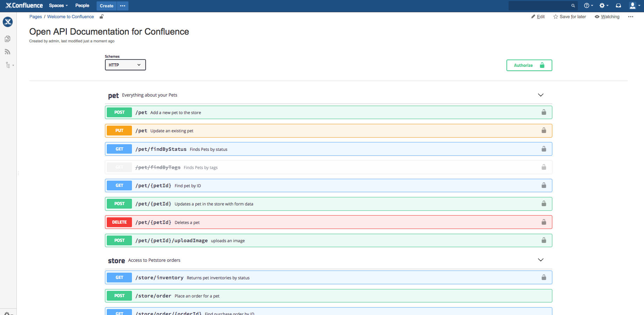
Task: Open the space home icon in sidebar
Action: (8, 22)
